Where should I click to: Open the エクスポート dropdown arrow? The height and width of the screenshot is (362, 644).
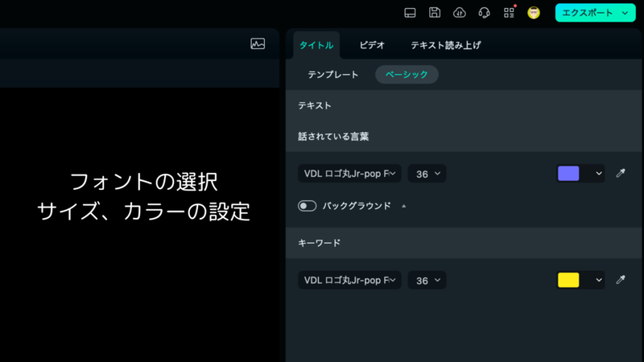pyautogui.click(x=625, y=13)
